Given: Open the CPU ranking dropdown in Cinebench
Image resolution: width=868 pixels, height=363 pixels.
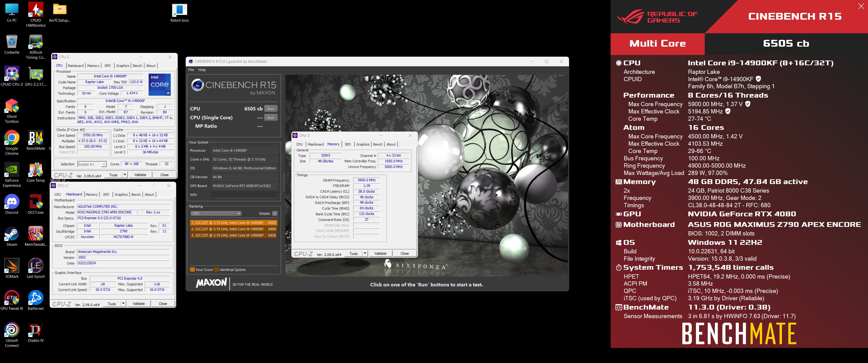Looking at the screenshot, I should 216,214.
